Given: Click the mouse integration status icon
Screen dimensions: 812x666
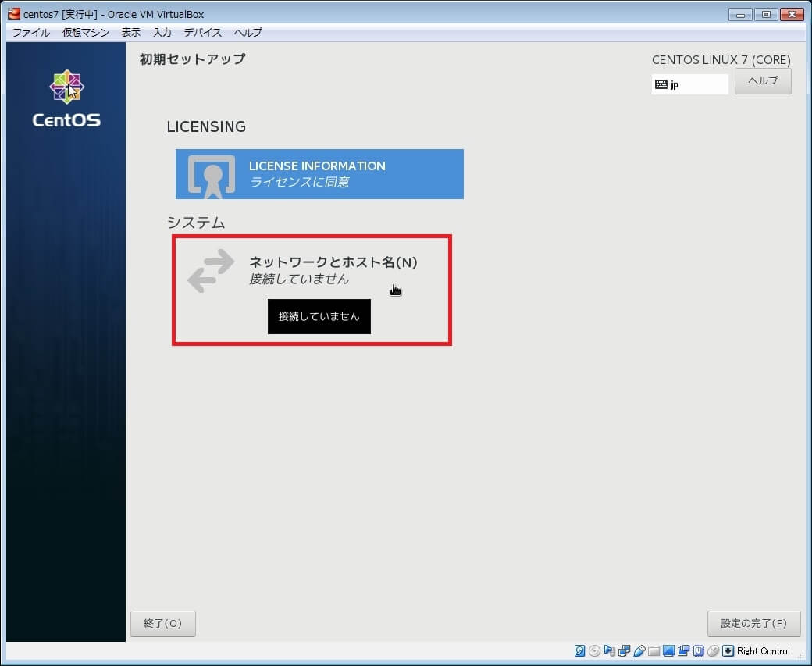Looking at the screenshot, I should pyautogui.click(x=713, y=651).
